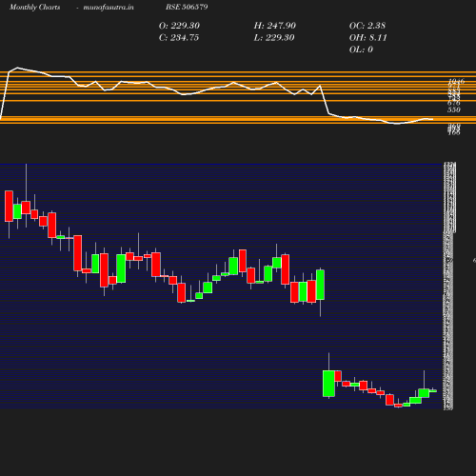Click the close price 'C: 234.75'

pos(179,38)
